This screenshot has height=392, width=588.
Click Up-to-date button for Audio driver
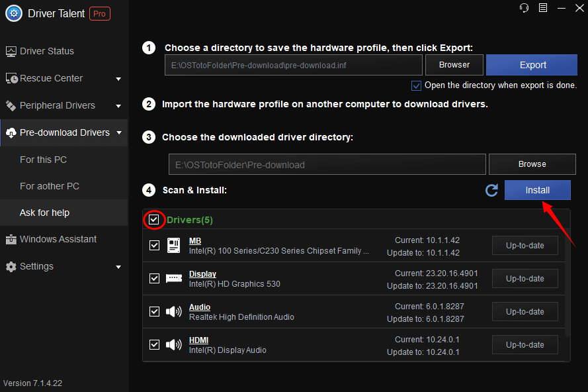tap(525, 312)
